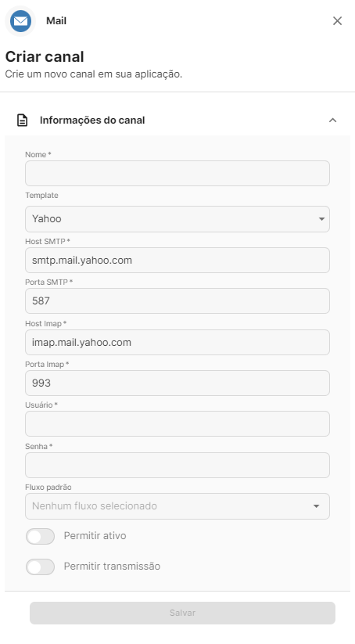This screenshot has width=355, height=644.
Task: Open the Template dropdown showing Yahoo
Action: click(177, 219)
